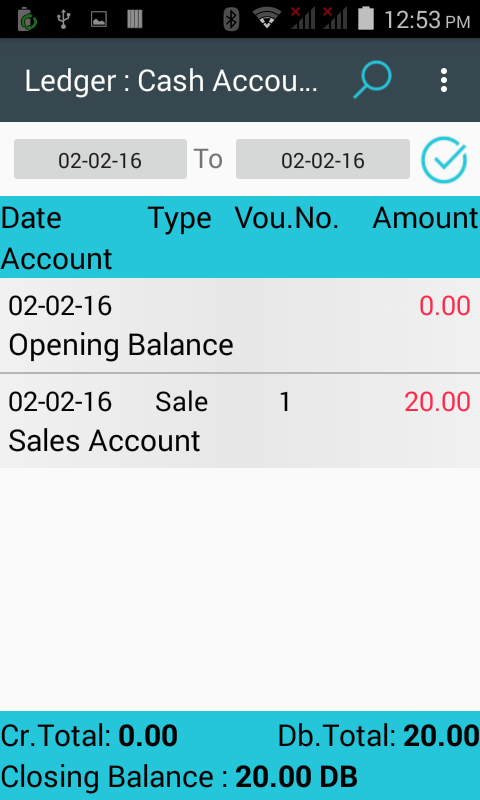480x800 pixels.
Task: Tap the USB connection status icon
Action: (63, 19)
